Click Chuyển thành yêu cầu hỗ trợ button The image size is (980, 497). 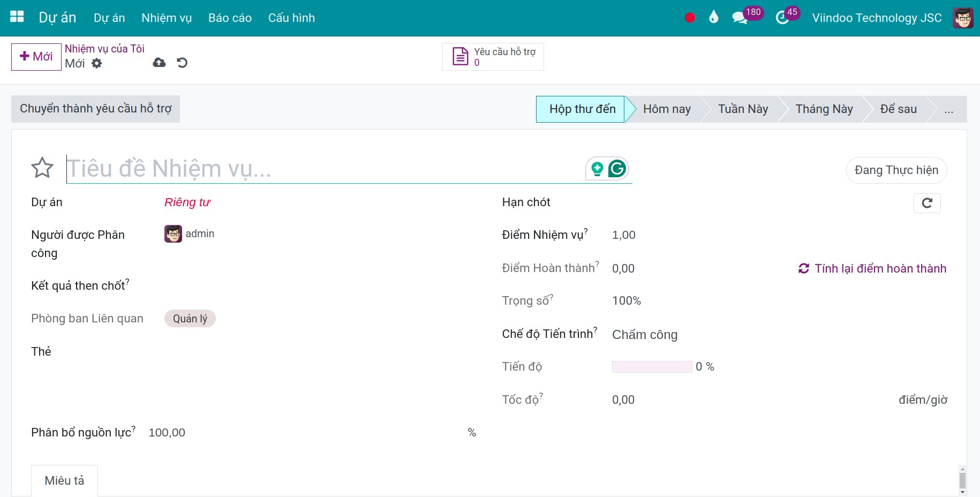95,109
